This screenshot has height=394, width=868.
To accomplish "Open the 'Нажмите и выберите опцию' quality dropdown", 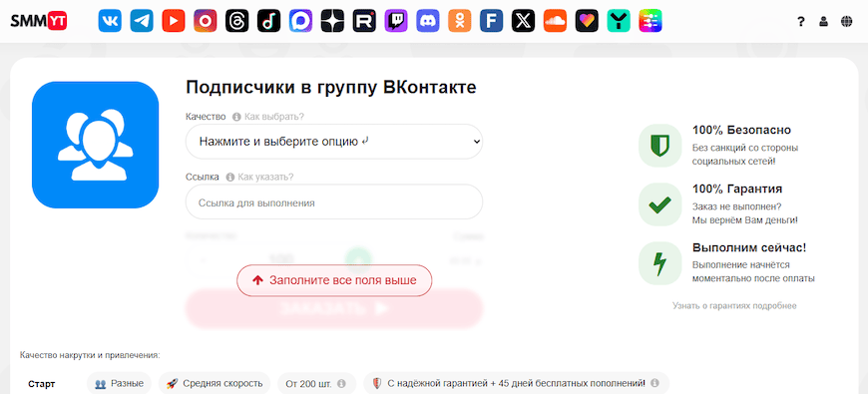I will click(x=334, y=141).
